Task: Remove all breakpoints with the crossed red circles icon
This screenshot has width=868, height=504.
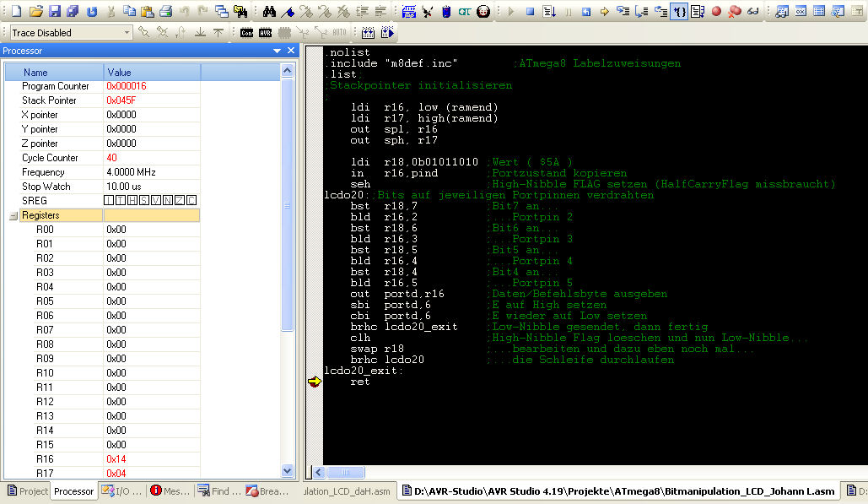Action: [735, 11]
